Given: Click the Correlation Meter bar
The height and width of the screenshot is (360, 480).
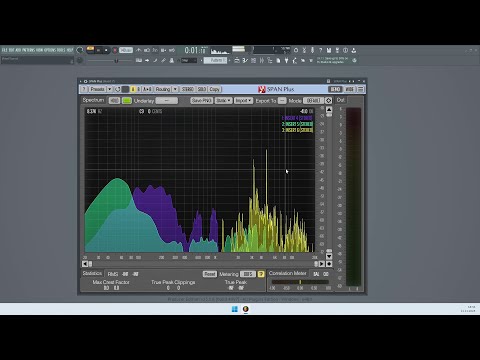Looking at the screenshot, I should pyautogui.click(x=300, y=282).
